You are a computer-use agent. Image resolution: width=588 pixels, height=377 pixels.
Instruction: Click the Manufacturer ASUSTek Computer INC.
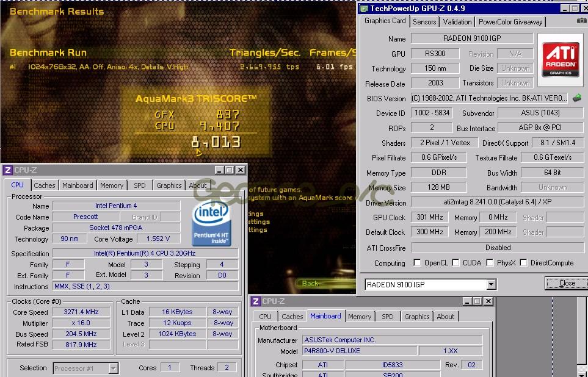[x=392, y=340]
